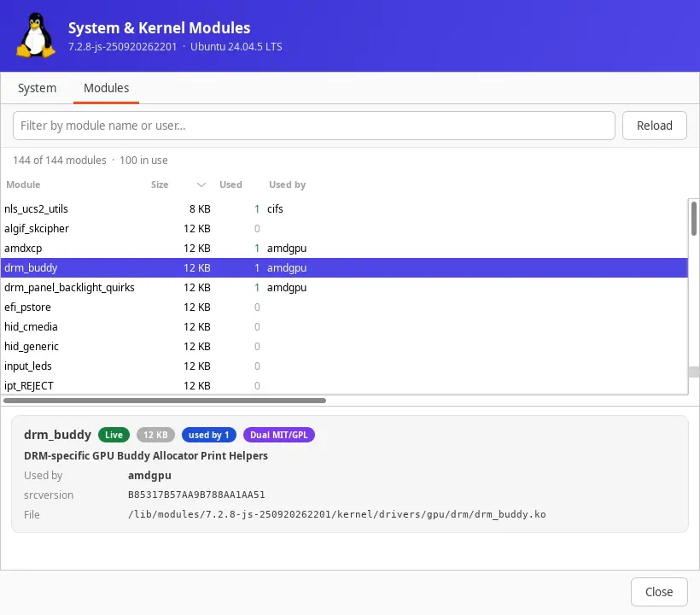Select the algif_skcipher module row
This screenshot has width=700, height=615.
344,228
